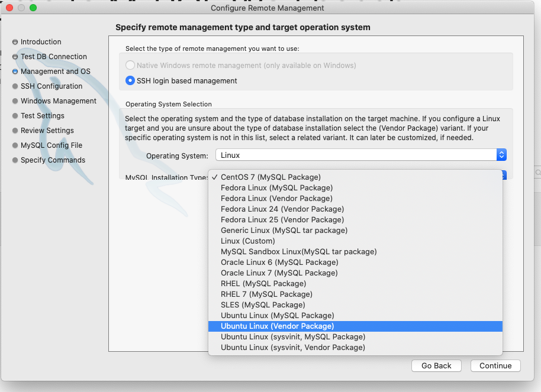The width and height of the screenshot is (541, 392).
Task: Click the Go Back button
Action: pyautogui.click(x=436, y=366)
